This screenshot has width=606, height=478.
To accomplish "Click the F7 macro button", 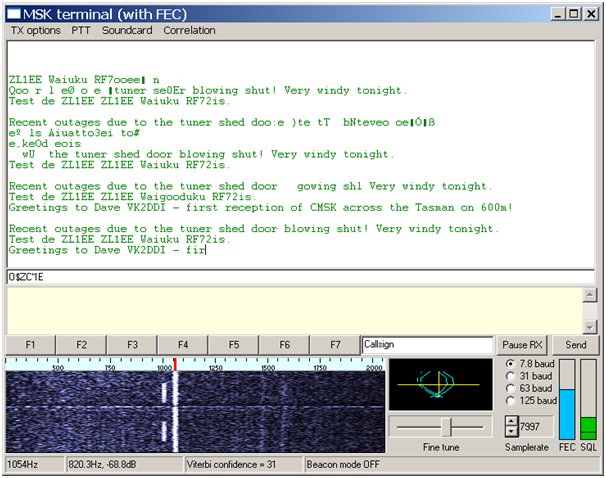I will coord(335,345).
